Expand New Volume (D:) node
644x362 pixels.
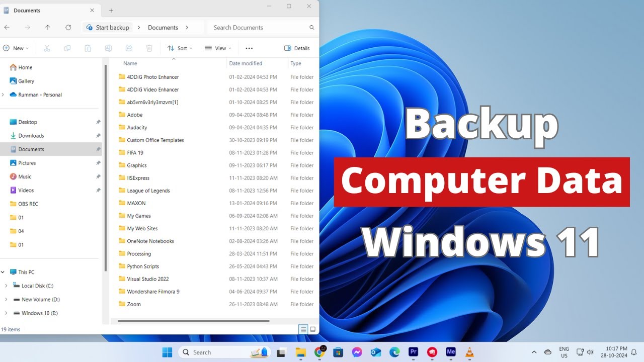pyautogui.click(x=6, y=299)
